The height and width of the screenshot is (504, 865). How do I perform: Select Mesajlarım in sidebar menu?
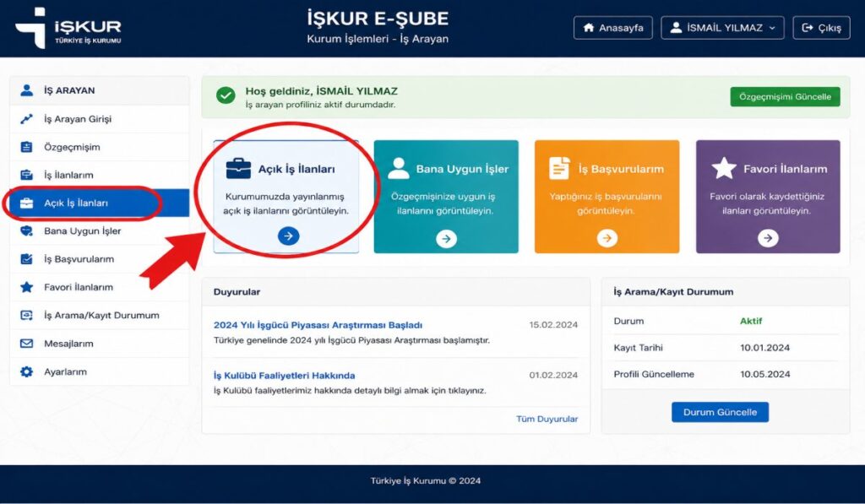click(x=100, y=344)
